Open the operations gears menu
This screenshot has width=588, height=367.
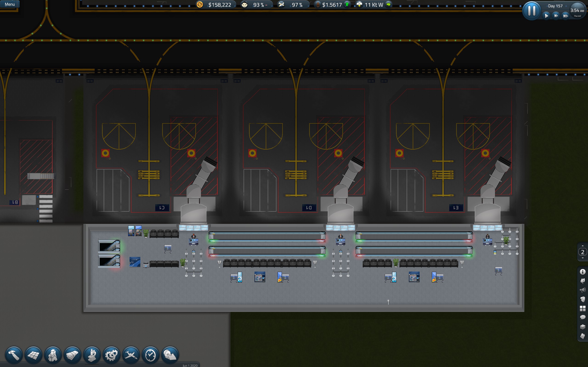112,355
